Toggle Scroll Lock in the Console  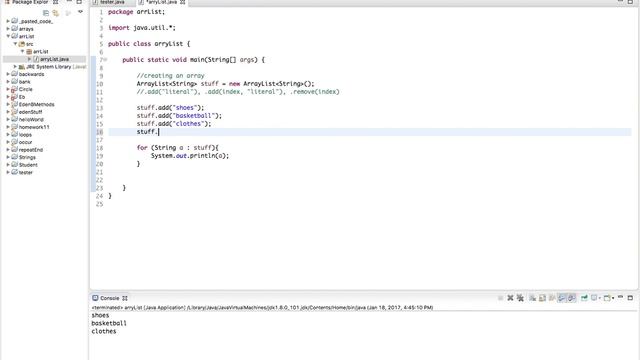click(542, 298)
